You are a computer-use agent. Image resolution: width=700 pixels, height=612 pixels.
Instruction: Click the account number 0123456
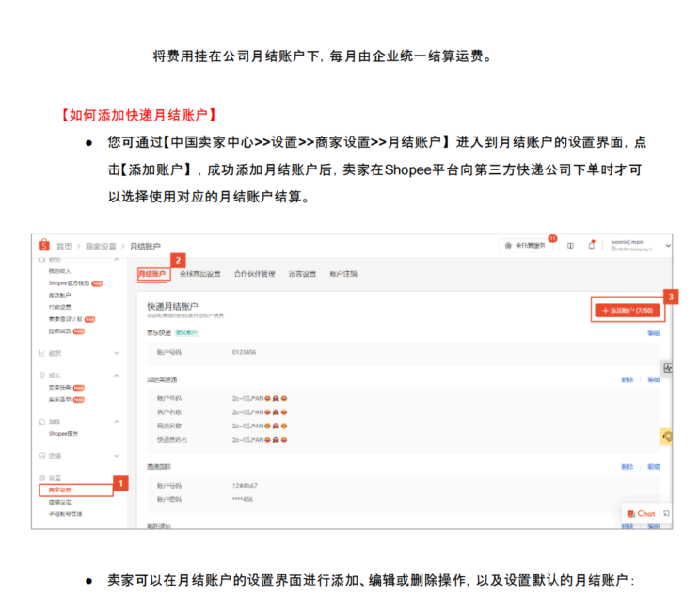244,352
